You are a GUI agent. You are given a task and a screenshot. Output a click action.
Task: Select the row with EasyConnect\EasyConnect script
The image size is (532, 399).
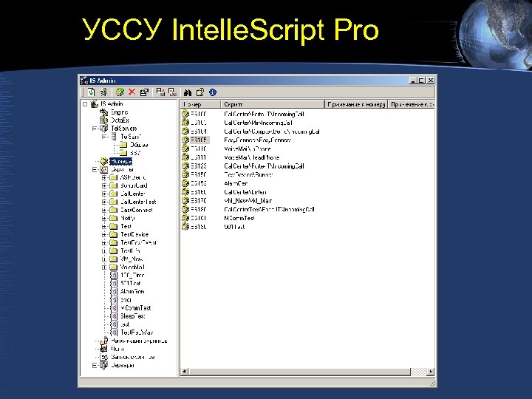click(x=258, y=140)
